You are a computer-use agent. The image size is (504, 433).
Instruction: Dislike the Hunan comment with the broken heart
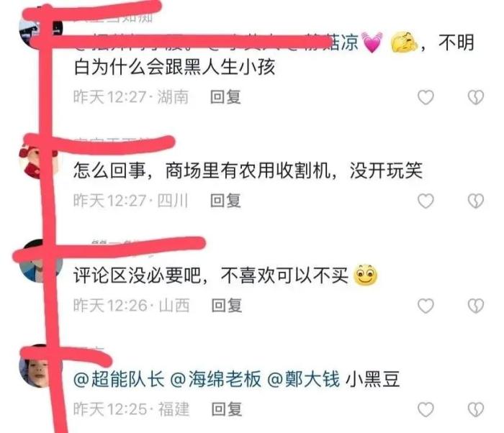click(x=476, y=97)
